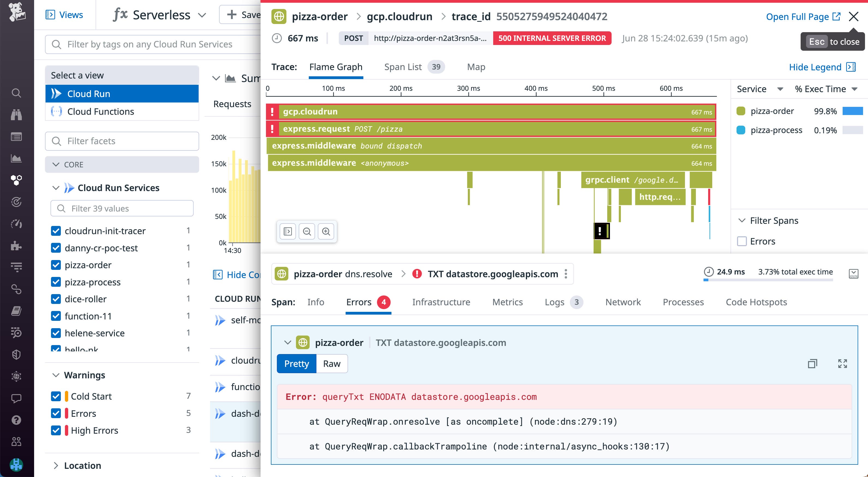Zoom into the flame graph with magnifier plus
Image resolution: width=868 pixels, height=477 pixels.
326,231
